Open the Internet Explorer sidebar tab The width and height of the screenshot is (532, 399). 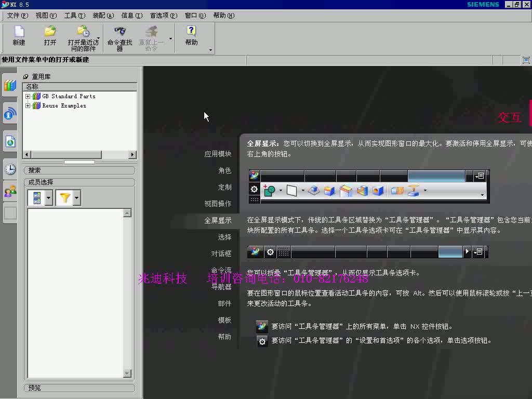click(x=10, y=141)
